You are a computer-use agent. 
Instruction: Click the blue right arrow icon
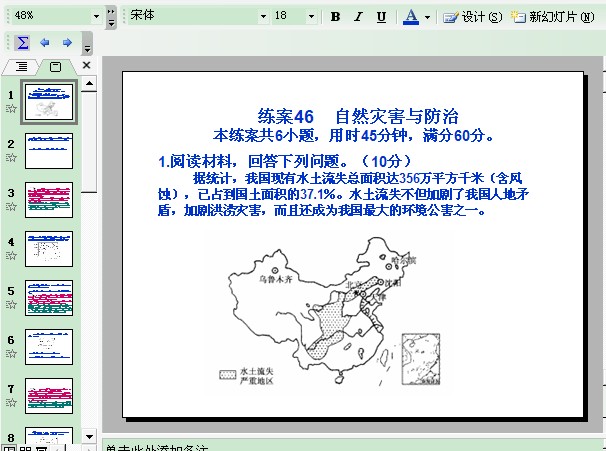point(67,43)
